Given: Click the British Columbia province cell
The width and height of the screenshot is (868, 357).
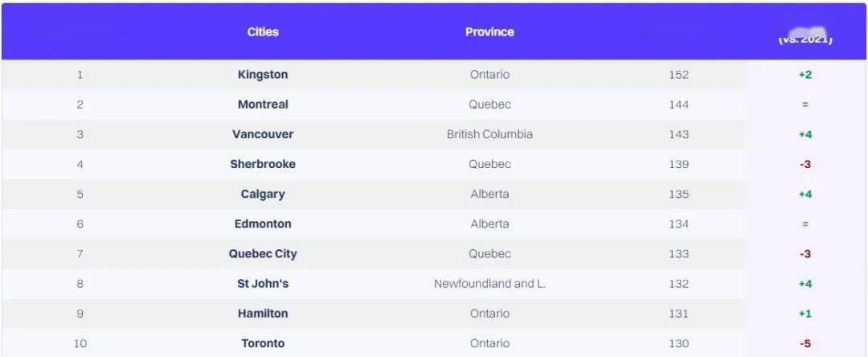Looking at the screenshot, I should click(x=489, y=134).
